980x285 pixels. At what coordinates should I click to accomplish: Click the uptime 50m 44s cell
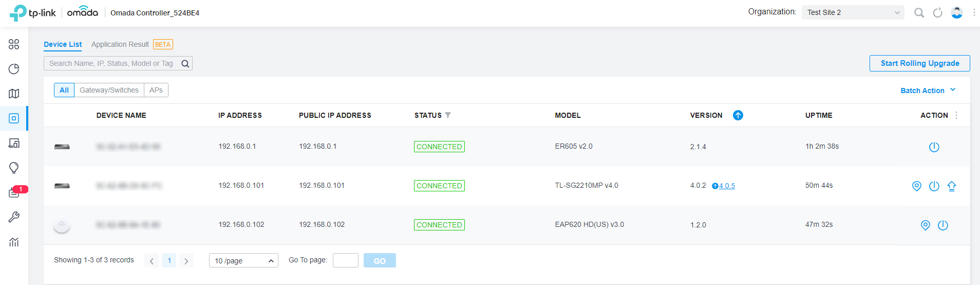[x=819, y=185]
